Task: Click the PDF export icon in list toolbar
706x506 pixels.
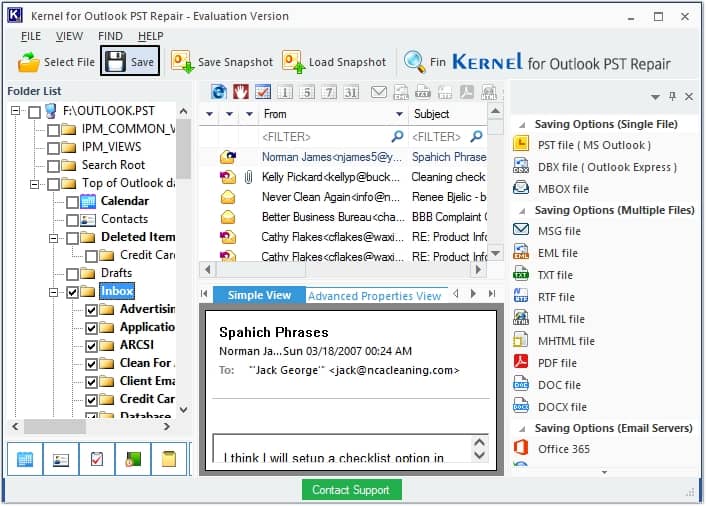Action: click(x=466, y=92)
